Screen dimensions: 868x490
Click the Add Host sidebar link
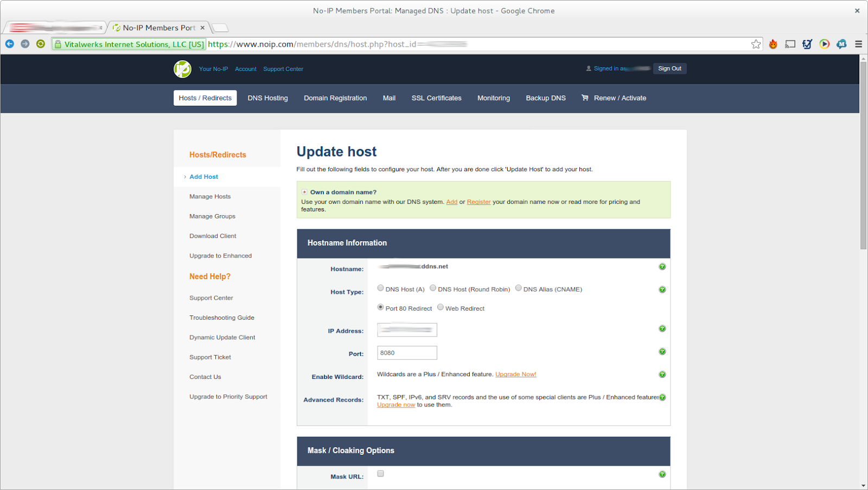(204, 177)
